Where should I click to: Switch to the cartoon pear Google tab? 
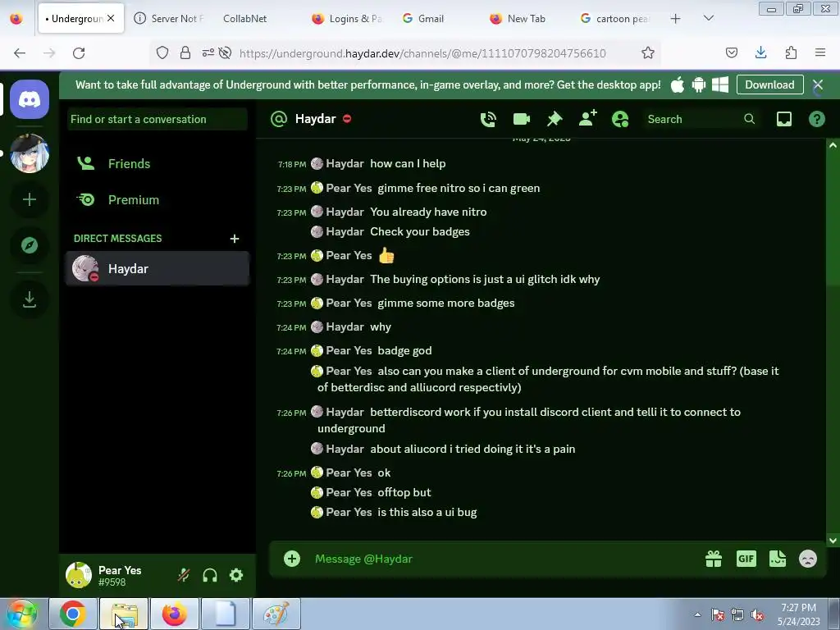(x=616, y=18)
